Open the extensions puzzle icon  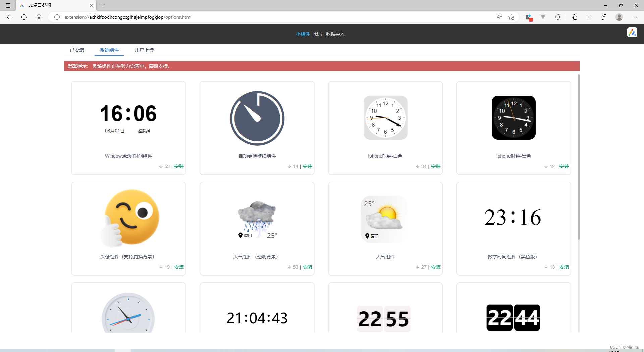coord(558,17)
